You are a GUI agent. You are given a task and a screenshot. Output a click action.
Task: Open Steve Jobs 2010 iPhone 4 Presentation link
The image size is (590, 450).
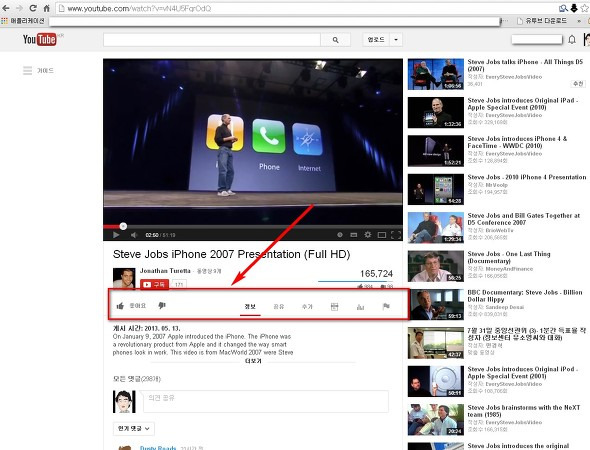pos(527,177)
